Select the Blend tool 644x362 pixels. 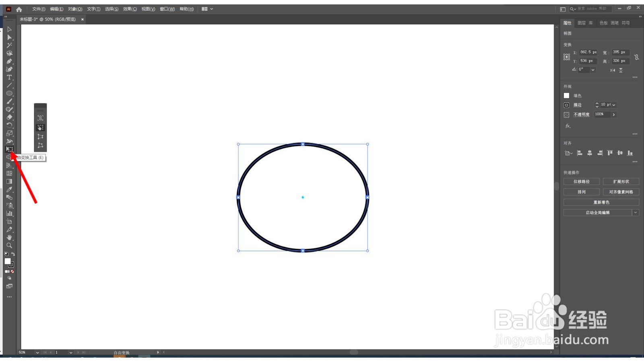9,197
